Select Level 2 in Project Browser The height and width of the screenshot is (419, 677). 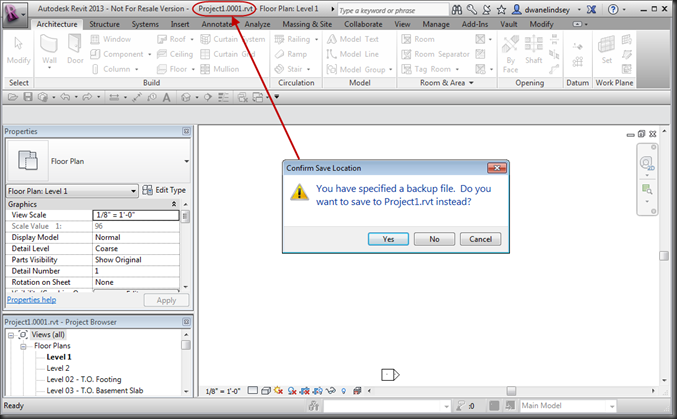58,368
